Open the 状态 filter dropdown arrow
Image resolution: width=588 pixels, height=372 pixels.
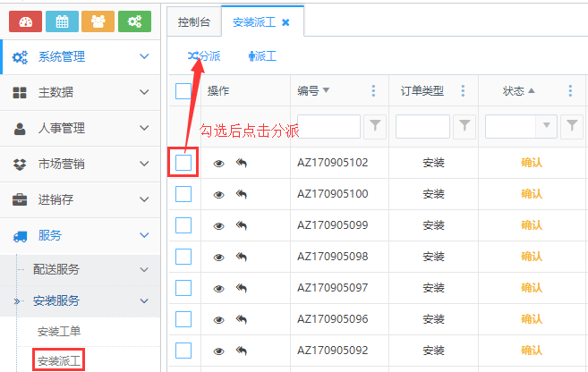(544, 128)
